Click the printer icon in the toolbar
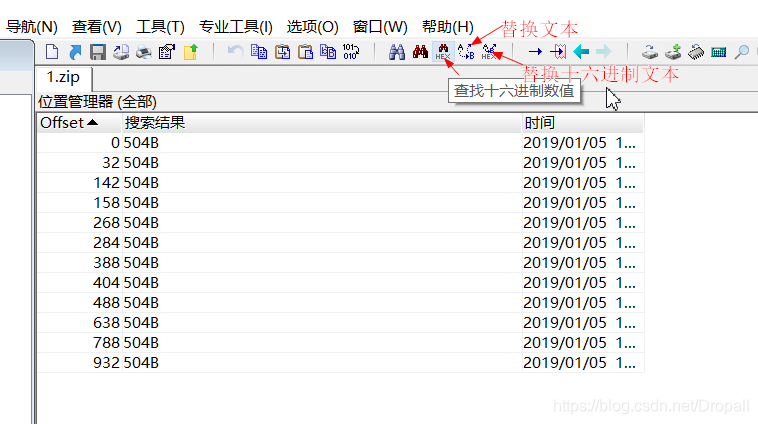Image resolution: width=758 pixels, height=424 pixels. click(144, 51)
